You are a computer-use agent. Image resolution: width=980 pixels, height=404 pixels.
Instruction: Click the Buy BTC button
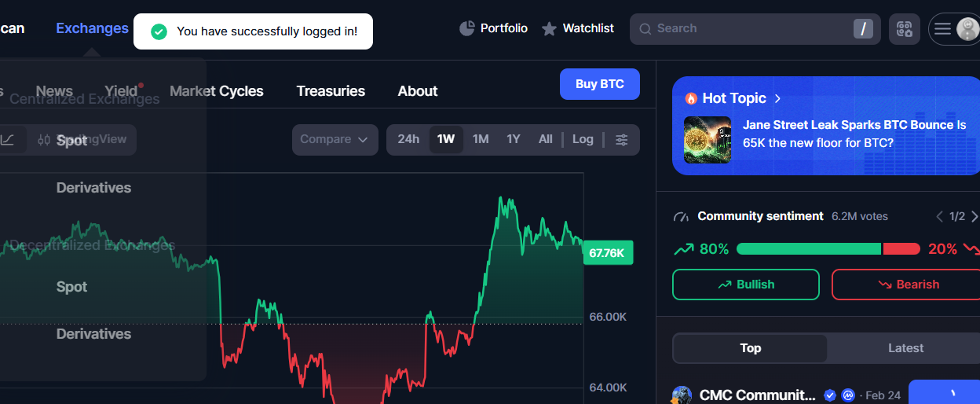coord(599,84)
